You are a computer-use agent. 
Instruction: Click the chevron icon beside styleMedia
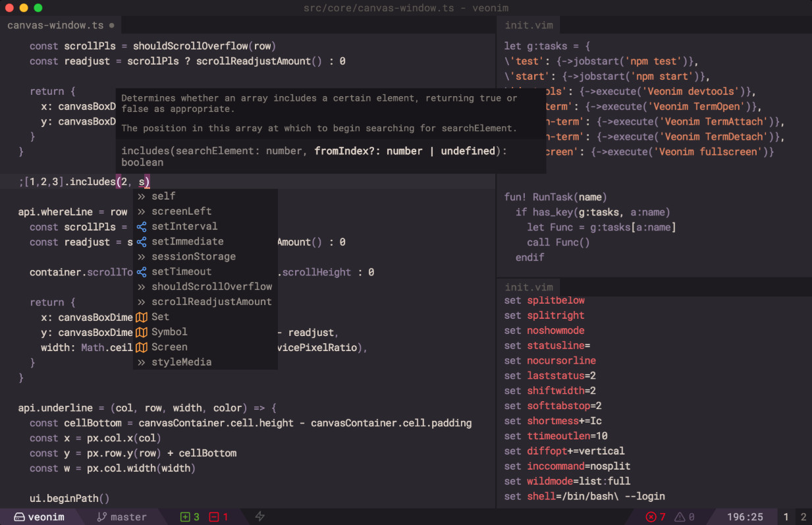point(142,362)
